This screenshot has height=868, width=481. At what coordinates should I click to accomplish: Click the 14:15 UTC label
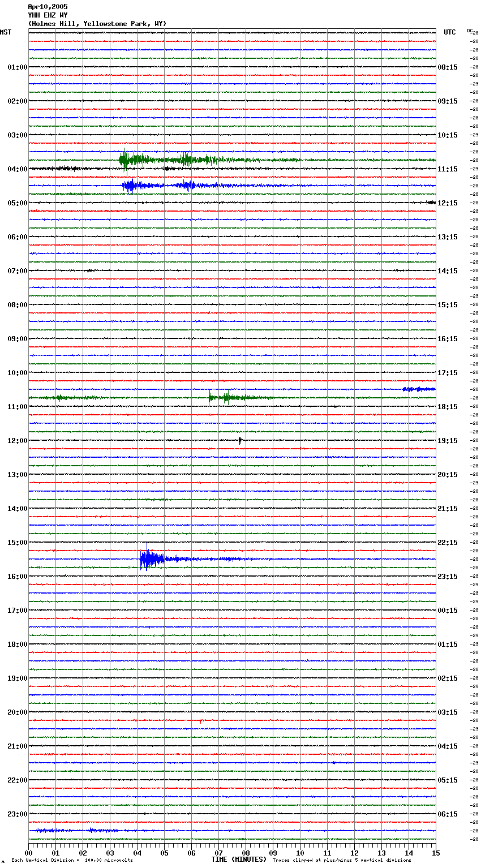click(x=448, y=271)
